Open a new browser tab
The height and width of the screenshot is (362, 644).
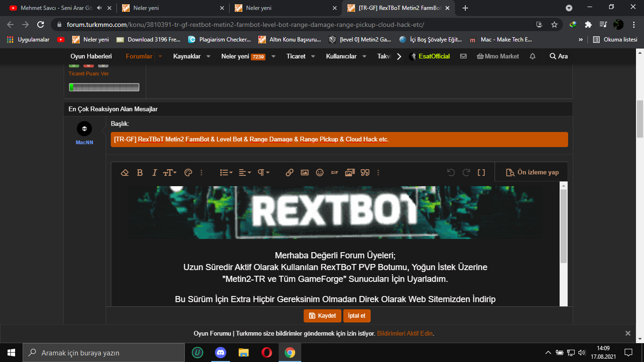coord(465,8)
